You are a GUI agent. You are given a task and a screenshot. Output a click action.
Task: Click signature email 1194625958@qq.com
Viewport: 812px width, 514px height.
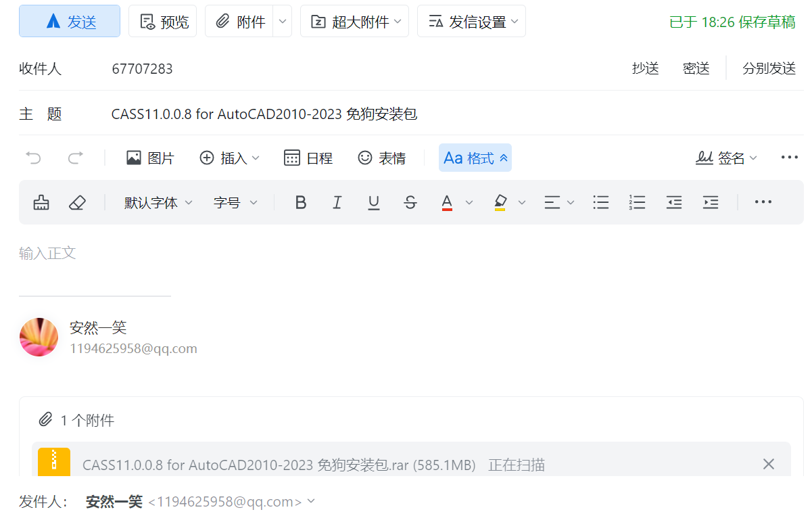click(133, 349)
